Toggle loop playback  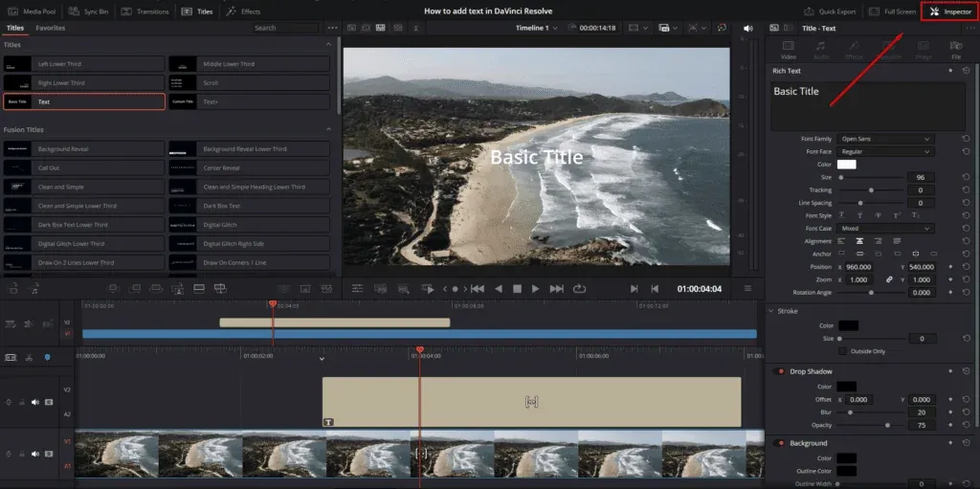point(579,288)
